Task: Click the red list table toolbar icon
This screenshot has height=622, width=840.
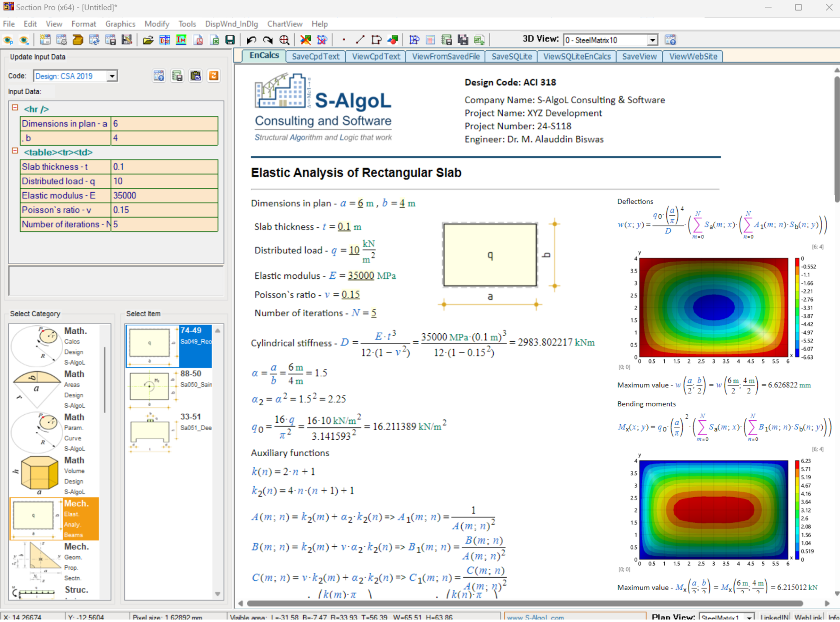Action: point(430,40)
